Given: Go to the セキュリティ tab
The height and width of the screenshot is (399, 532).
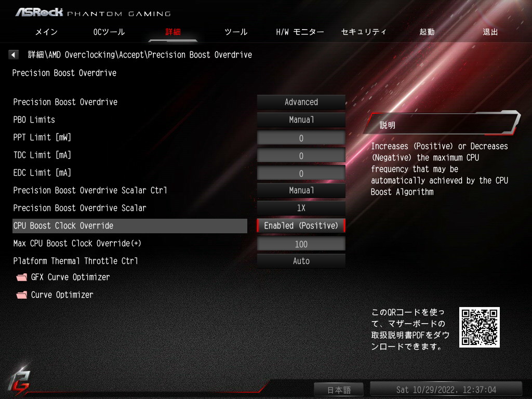Looking at the screenshot, I should 363,32.
